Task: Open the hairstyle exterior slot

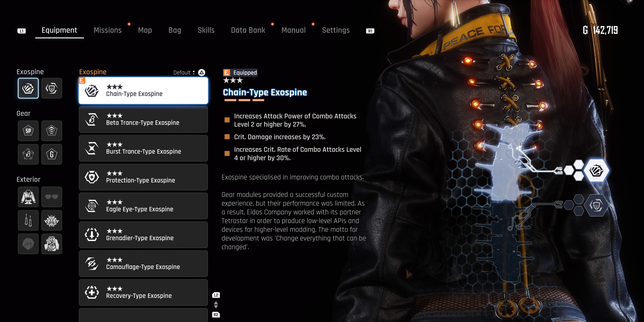Action: click(28, 244)
